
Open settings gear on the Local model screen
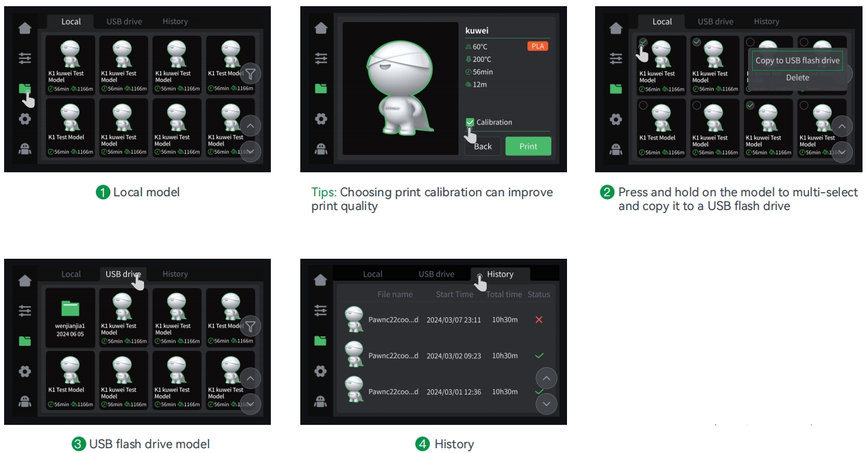point(25,118)
